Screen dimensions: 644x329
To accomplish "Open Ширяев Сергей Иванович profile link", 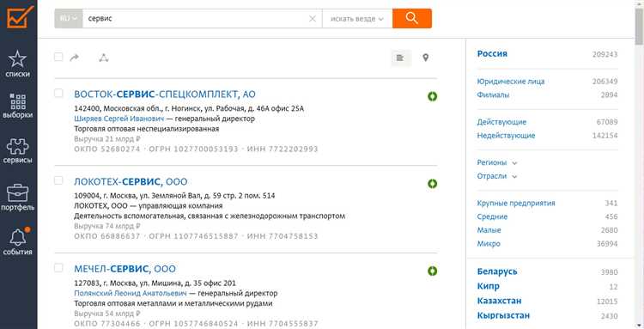I will pyautogui.click(x=119, y=119).
